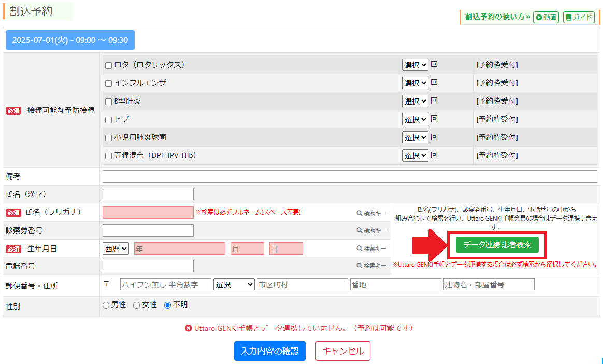Image resolution: width=603 pixels, height=364 pixels.
Task: Check the 小児用肺炎球菌 vaccine checkbox
Action: tap(108, 138)
